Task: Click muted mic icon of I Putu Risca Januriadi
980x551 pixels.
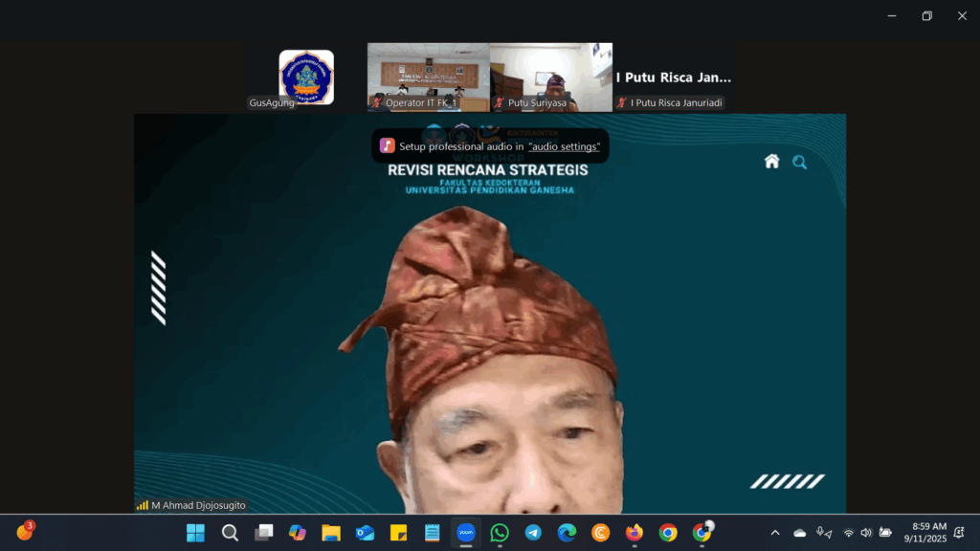Action: click(x=621, y=103)
